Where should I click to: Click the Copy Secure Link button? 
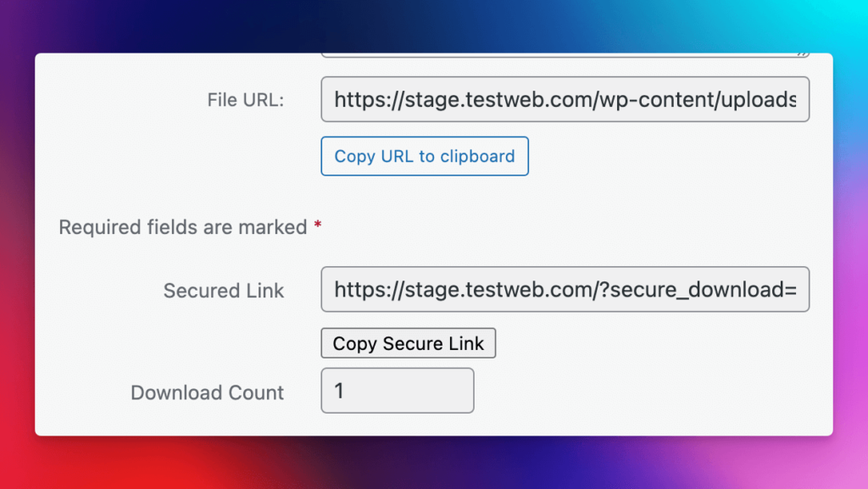pos(408,343)
